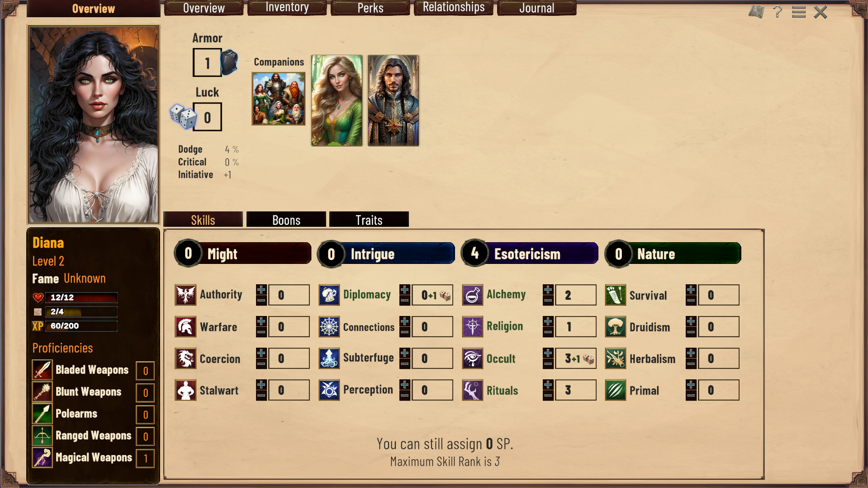Click the Magical Weapons proficiency icon
868x488 pixels.
tap(42, 458)
